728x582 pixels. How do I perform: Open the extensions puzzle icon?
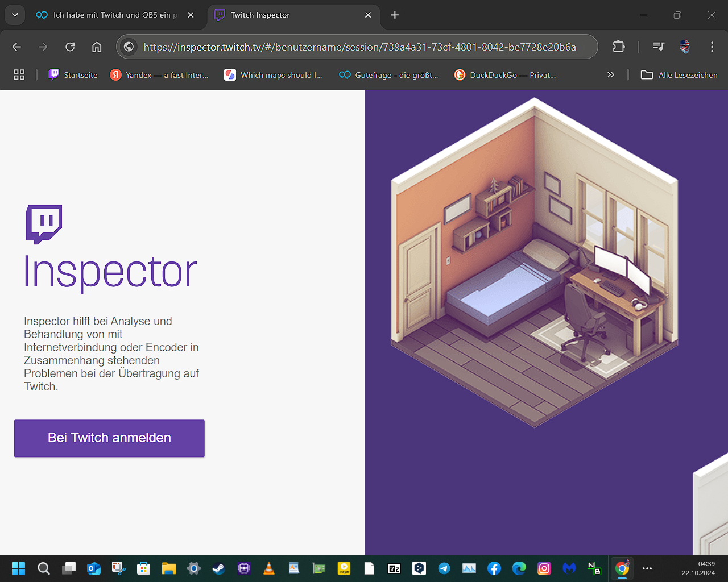(619, 47)
